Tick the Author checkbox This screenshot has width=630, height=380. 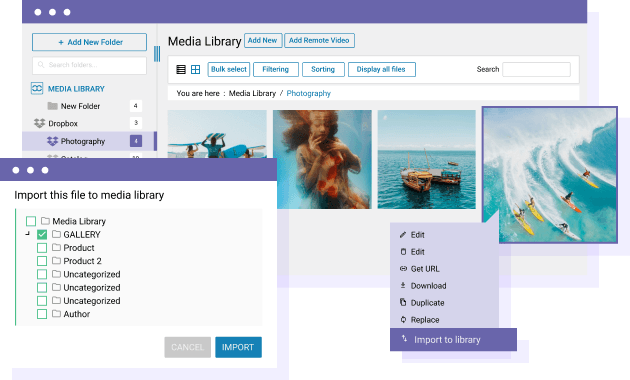[x=42, y=314]
